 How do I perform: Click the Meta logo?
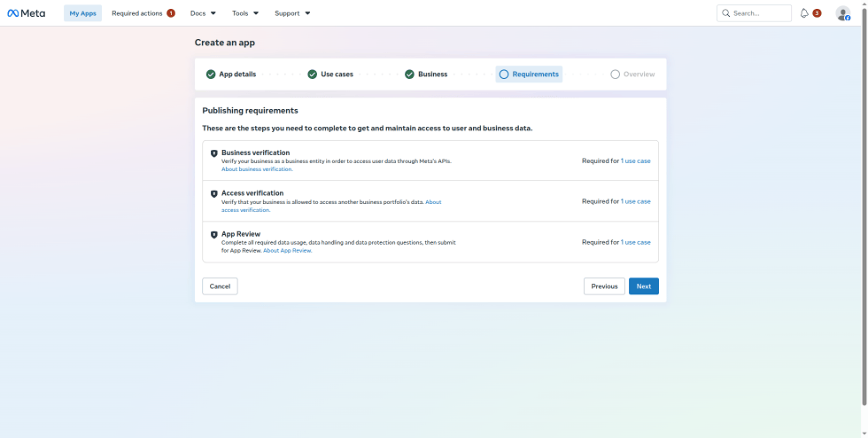(x=26, y=13)
